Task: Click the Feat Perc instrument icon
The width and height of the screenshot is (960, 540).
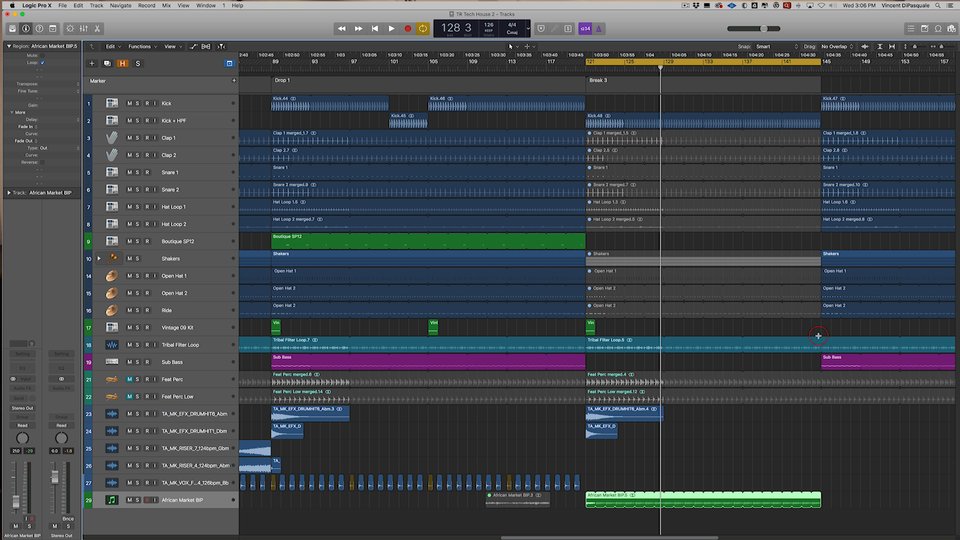Action: point(111,380)
